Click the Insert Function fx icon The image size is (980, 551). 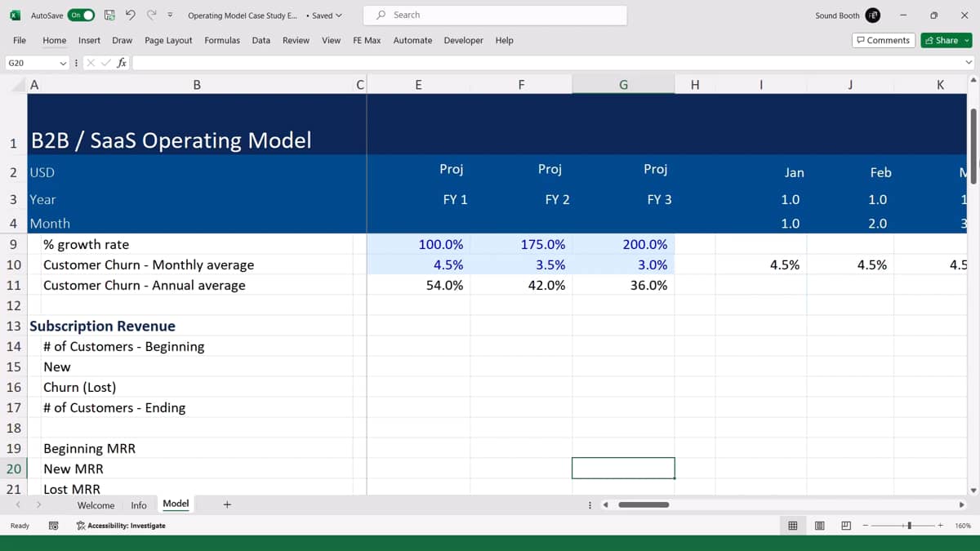122,63
